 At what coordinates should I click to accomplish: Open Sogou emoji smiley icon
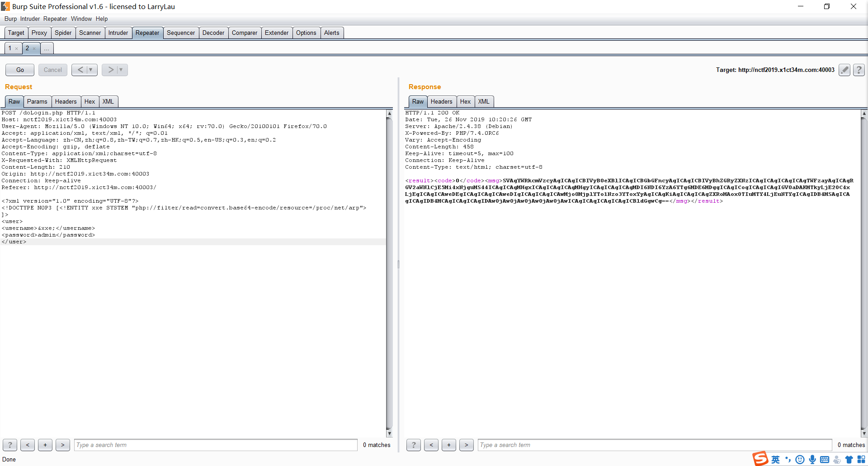tap(800, 460)
